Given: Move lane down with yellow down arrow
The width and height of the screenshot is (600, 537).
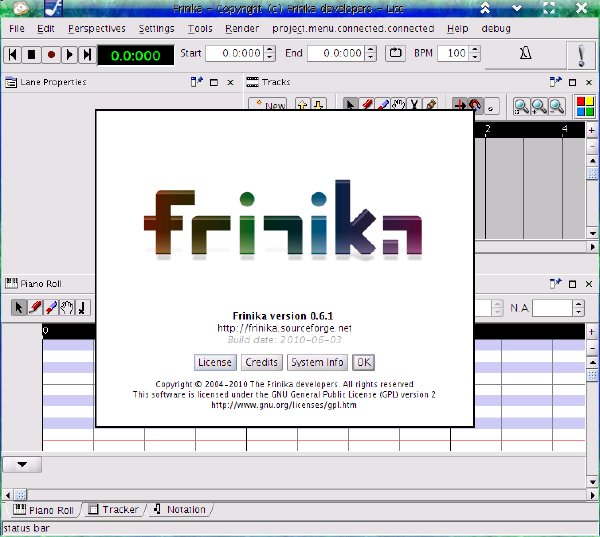Looking at the screenshot, I should [x=318, y=104].
